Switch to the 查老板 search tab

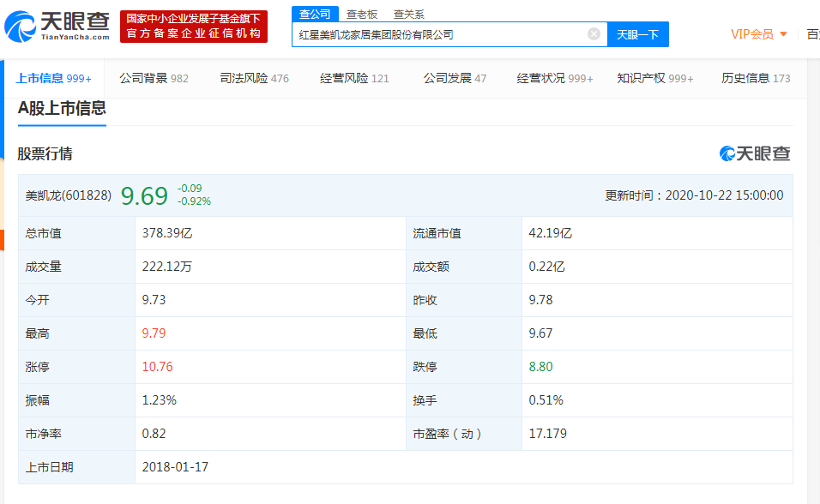click(x=362, y=14)
